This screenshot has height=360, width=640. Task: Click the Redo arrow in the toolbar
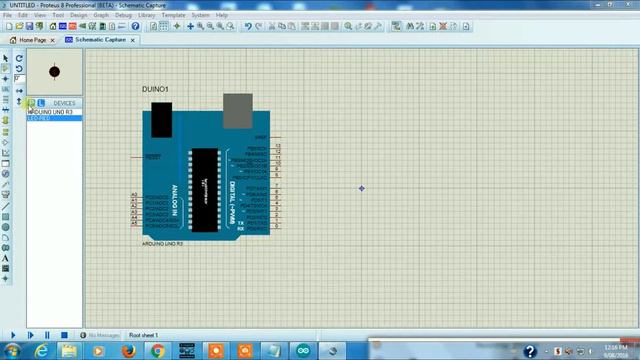pyautogui.click(x=258, y=27)
